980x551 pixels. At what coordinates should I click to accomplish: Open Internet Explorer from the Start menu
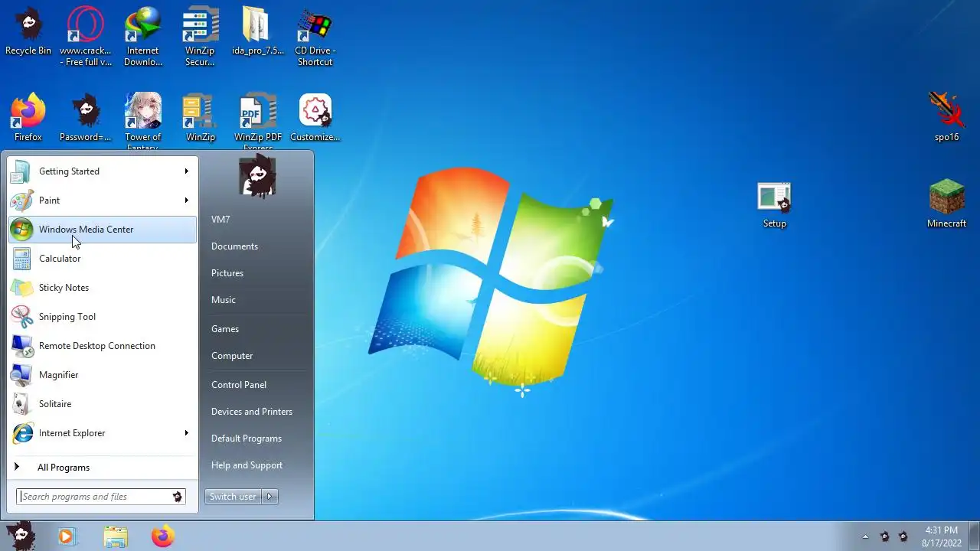[103, 433]
